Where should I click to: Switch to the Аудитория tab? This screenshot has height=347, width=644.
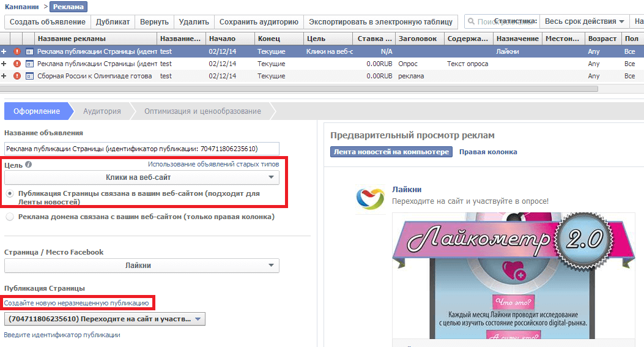tap(102, 111)
